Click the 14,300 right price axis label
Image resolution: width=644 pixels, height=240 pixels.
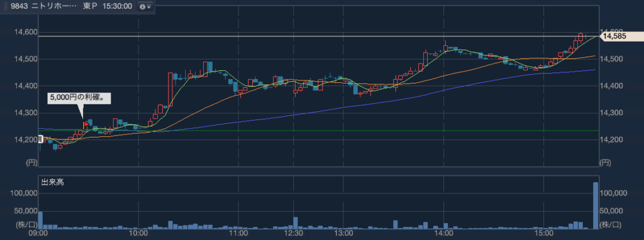pos(611,113)
